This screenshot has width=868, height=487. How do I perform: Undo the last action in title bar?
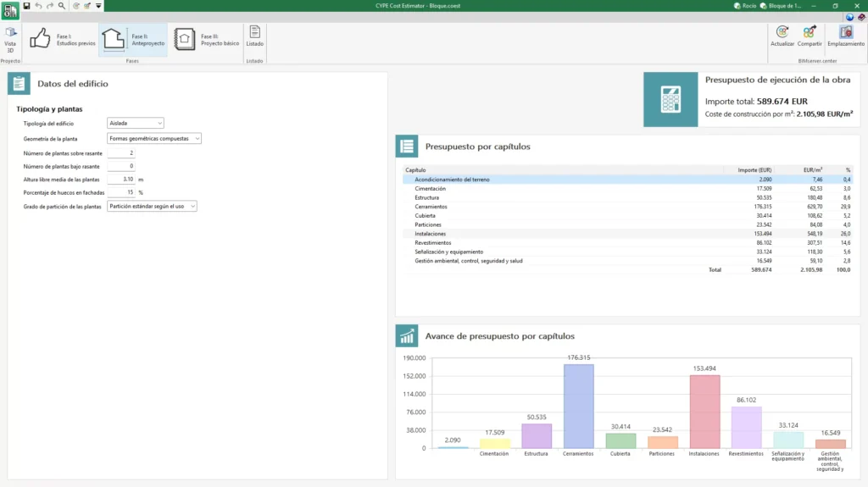click(x=38, y=6)
